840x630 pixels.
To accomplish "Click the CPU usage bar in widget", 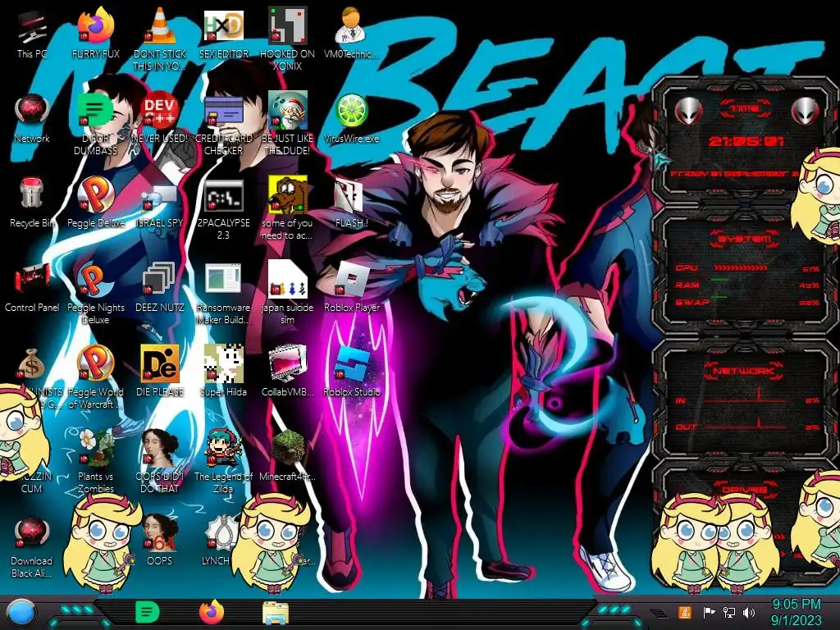I will point(741,267).
